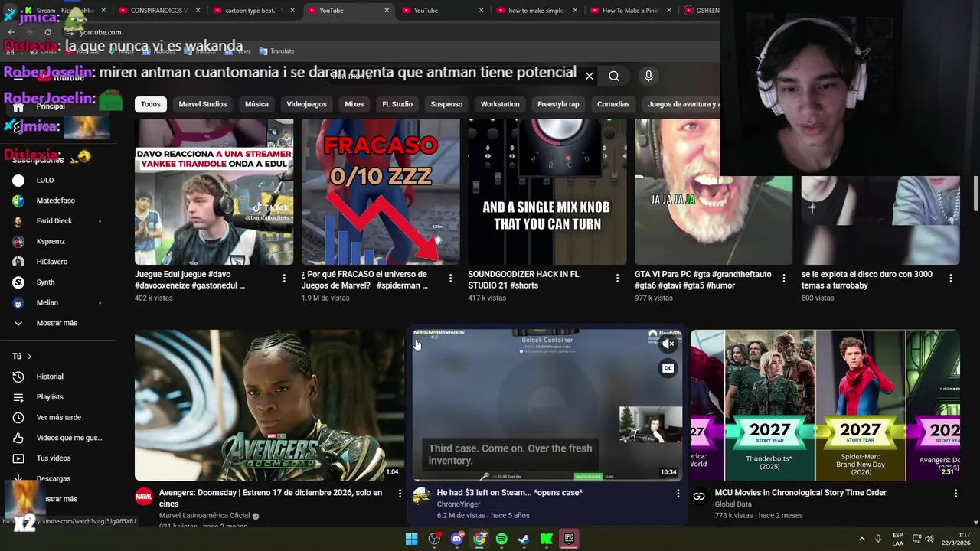Click ChronoYinger channel avatar
The width and height of the screenshot is (980, 551).
(421, 497)
